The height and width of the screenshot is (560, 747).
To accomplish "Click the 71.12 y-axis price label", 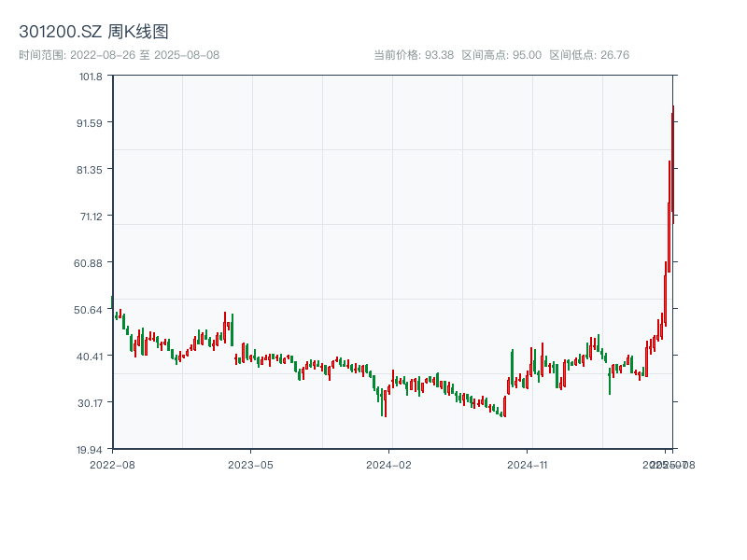I will point(90,217).
